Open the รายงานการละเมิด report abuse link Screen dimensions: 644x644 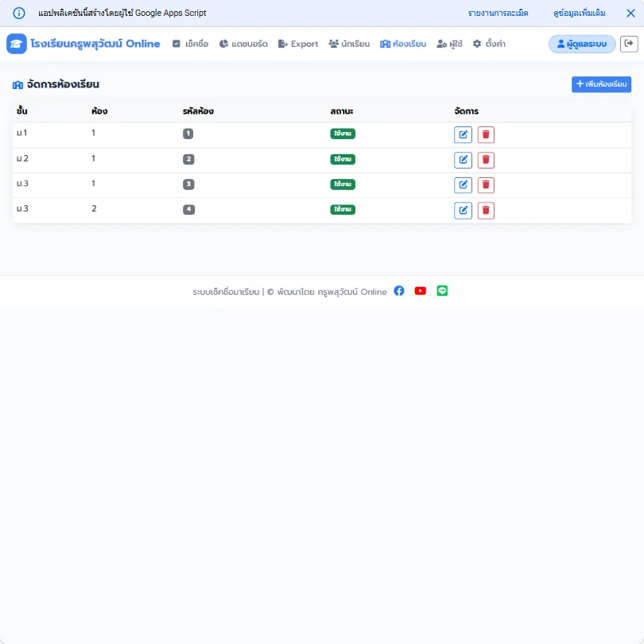click(498, 14)
